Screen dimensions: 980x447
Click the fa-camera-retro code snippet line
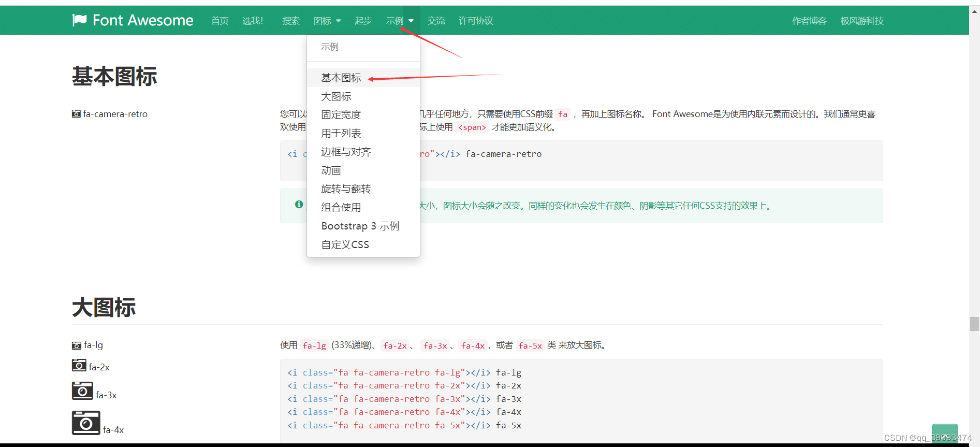click(x=415, y=154)
